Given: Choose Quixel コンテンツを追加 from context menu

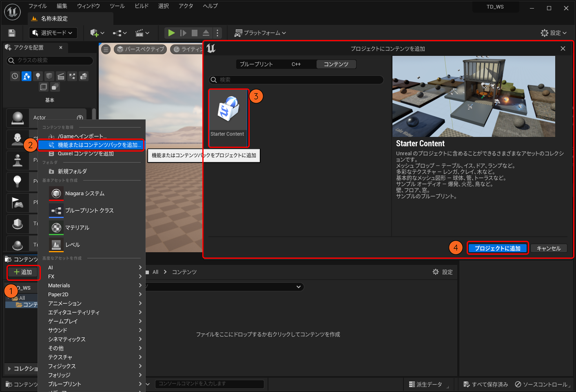Looking at the screenshot, I should click(x=86, y=154).
